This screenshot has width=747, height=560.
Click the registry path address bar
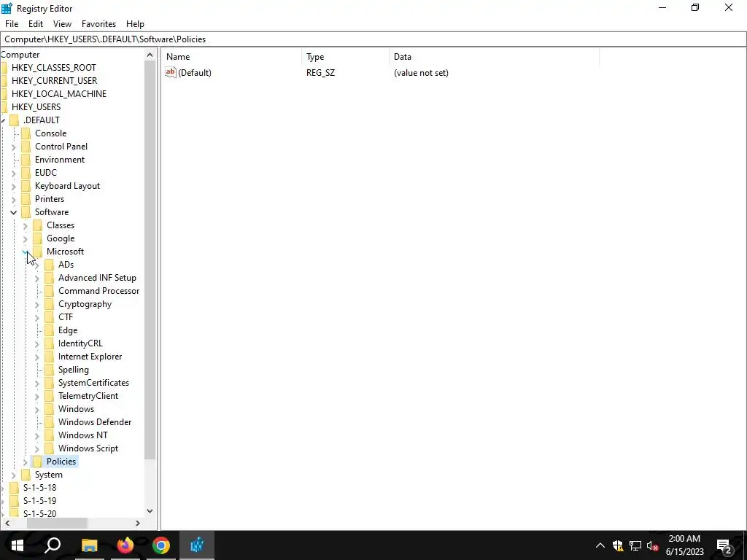coord(373,39)
